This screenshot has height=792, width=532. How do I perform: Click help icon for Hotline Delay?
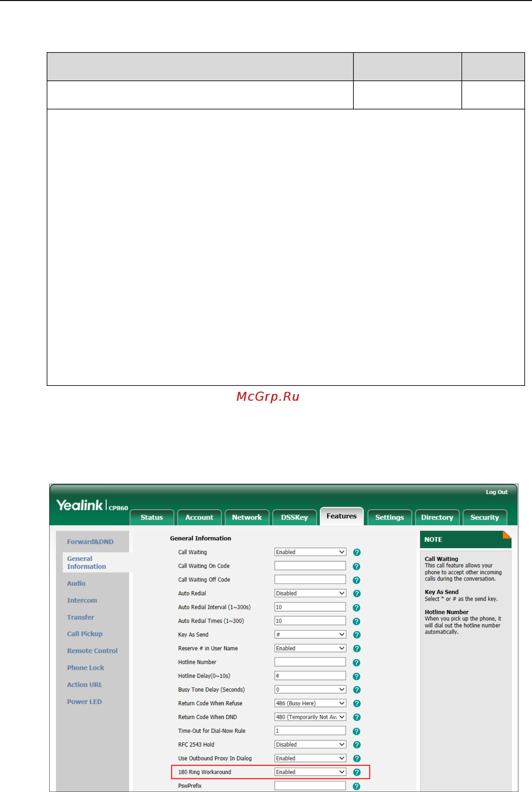coord(357,676)
